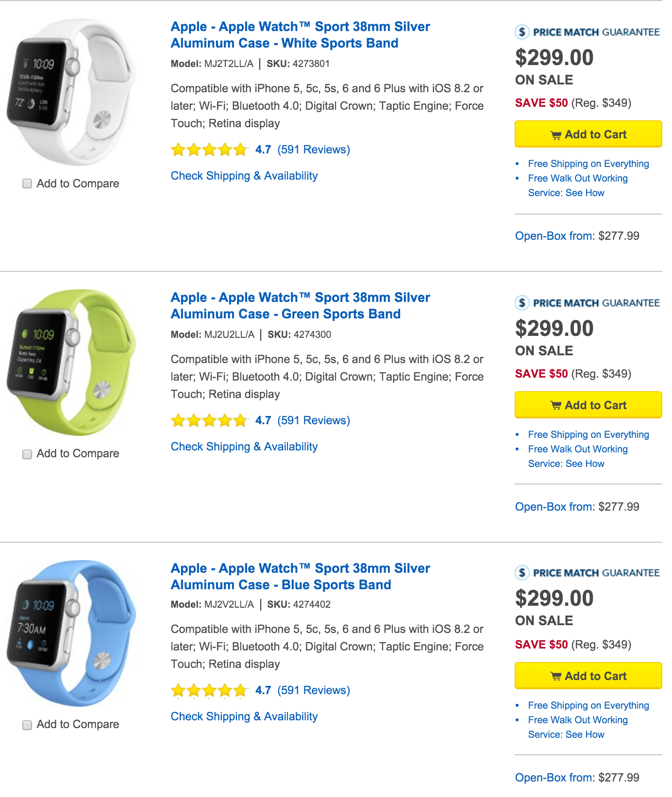Click blue Apple Watch product thumbnail
The width and height of the screenshot is (672, 797).
(71, 633)
